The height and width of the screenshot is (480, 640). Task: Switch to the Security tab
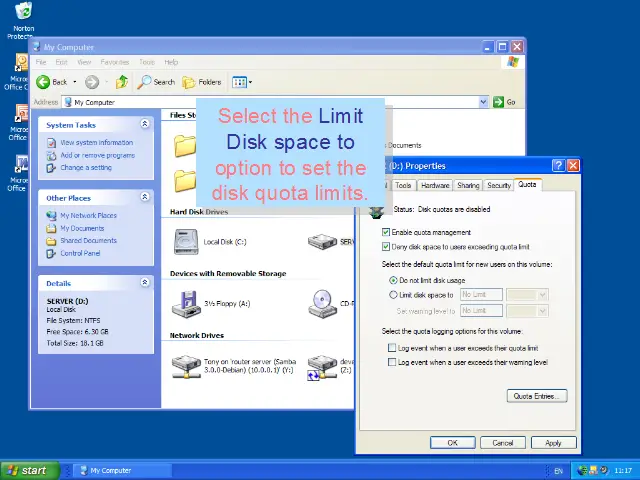[x=499, y=185]
